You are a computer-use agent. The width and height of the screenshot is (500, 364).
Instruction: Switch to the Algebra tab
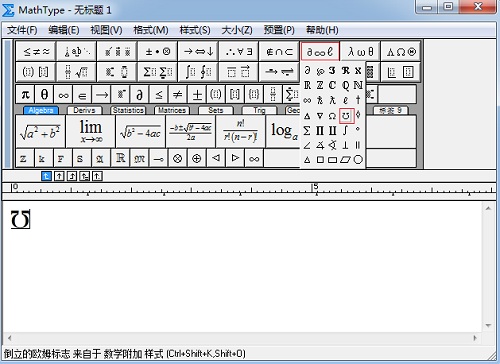41,110
